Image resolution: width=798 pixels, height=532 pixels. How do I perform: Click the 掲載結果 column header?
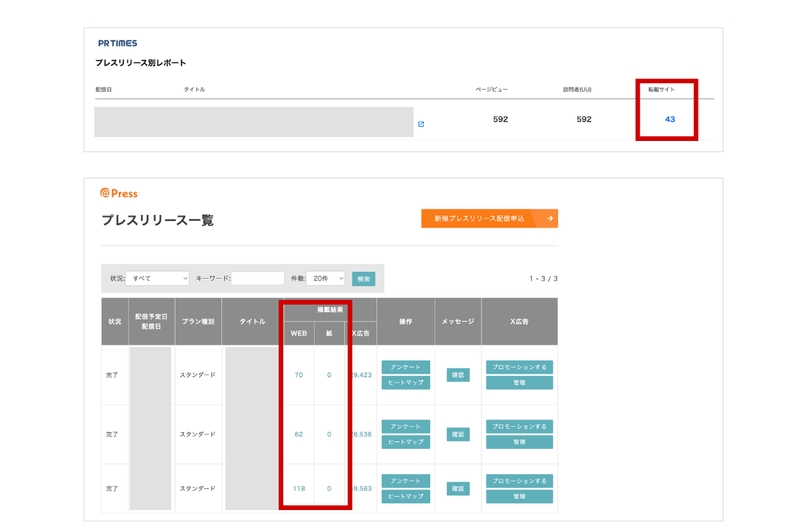click(x=330, y=310)
